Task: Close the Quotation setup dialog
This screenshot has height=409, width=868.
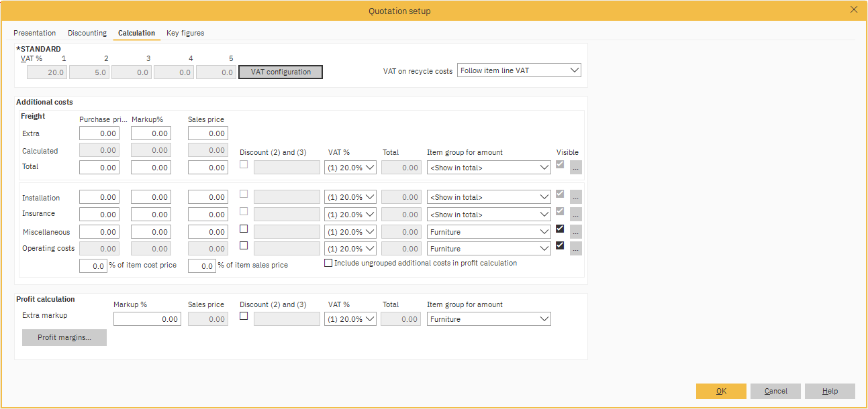Action: [854, 9]
